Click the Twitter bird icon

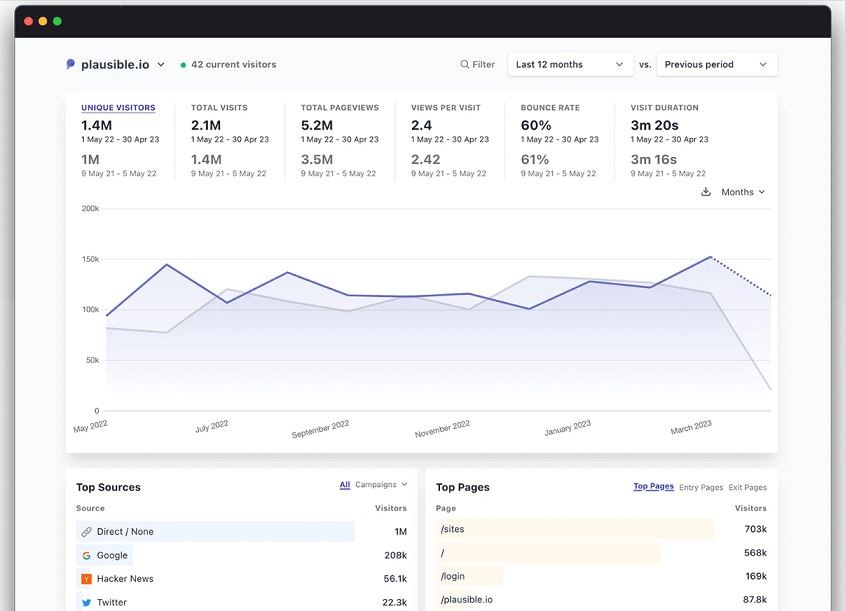pos(85,601)
